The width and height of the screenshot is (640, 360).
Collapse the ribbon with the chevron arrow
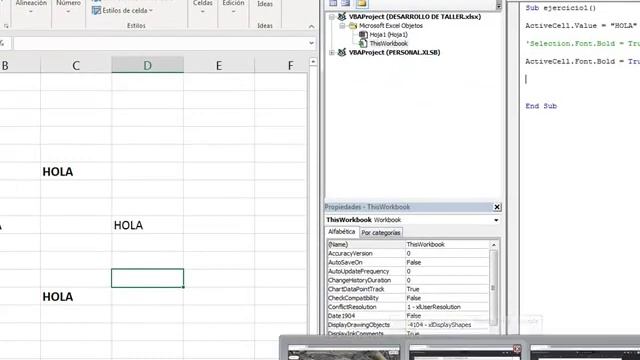[x=311, y=27]
